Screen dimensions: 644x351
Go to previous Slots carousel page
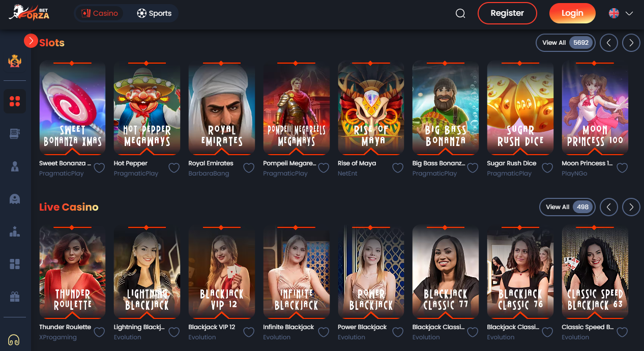[x=609, y=43]
